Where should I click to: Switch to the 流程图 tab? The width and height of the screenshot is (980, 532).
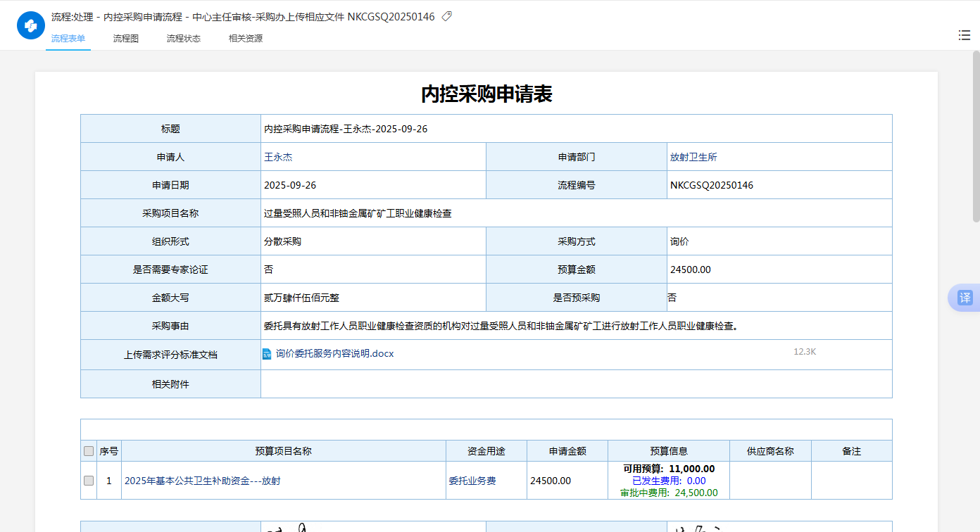126,39
